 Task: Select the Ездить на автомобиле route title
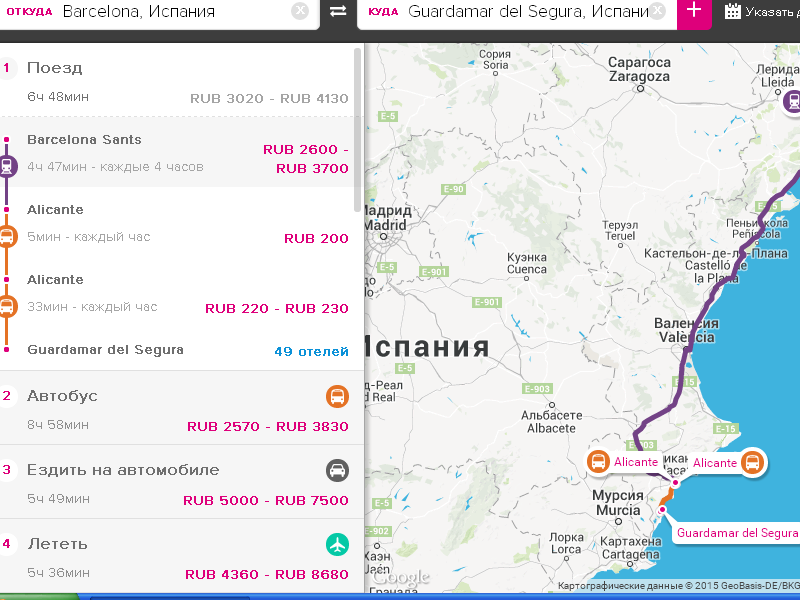[x=123, y=470]
